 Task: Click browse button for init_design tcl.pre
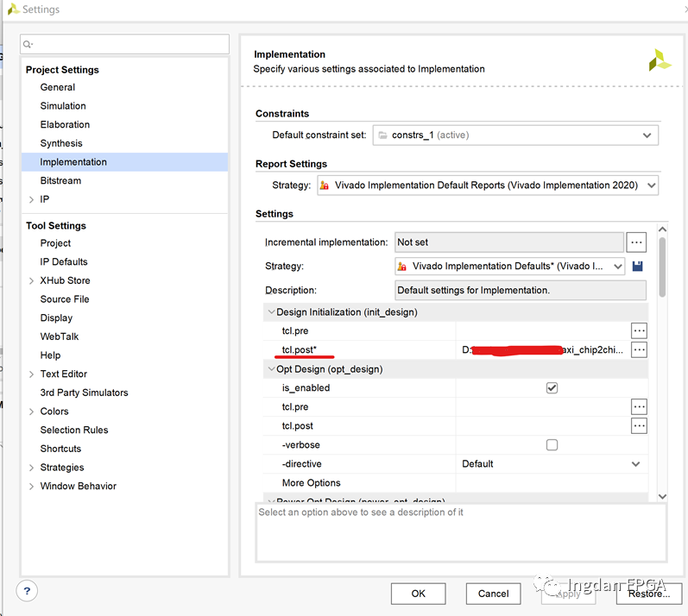[x=639, y=330]
